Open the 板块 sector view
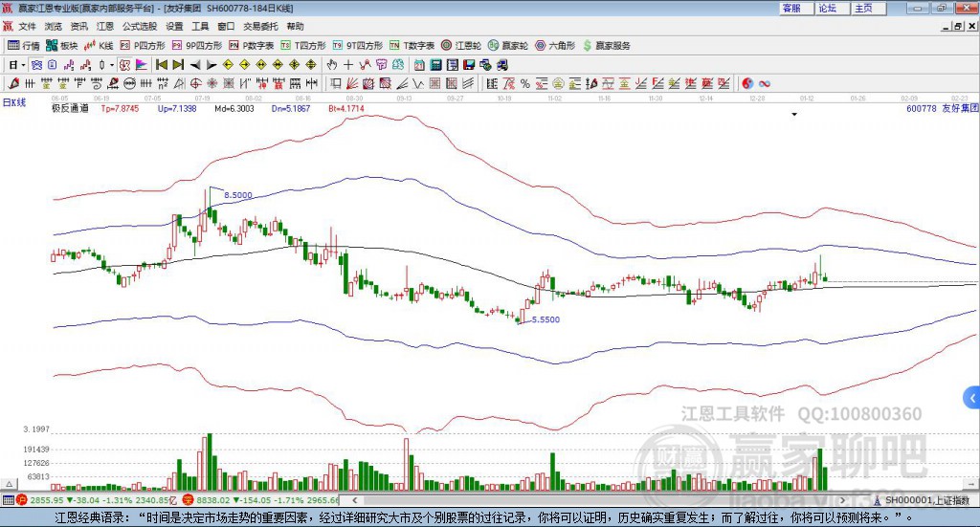980x527 pixels. click(x=61, y=46)
